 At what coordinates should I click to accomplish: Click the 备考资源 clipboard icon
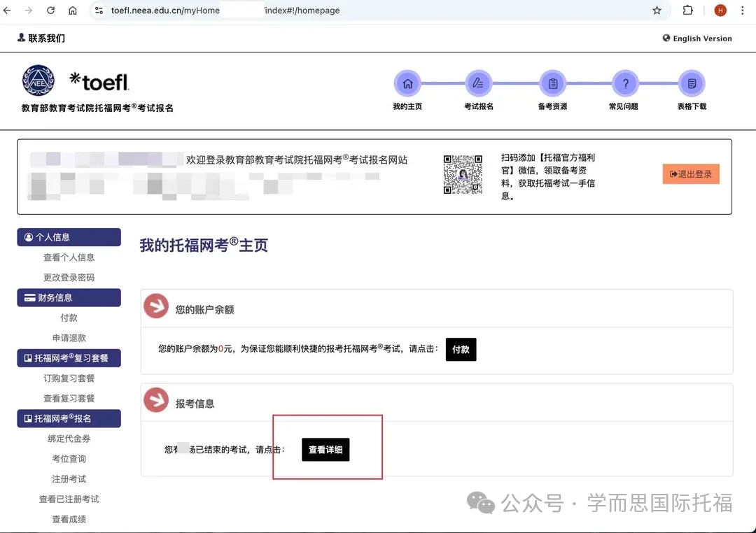pos(553,84)
